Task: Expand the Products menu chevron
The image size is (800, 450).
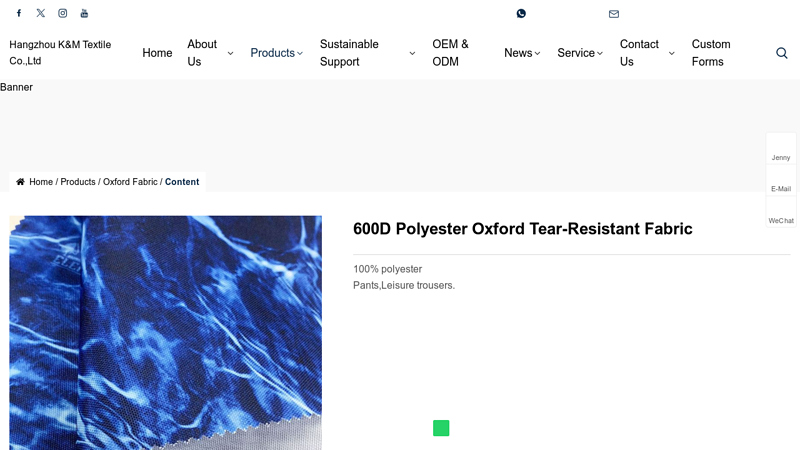Action: (300, 53)
